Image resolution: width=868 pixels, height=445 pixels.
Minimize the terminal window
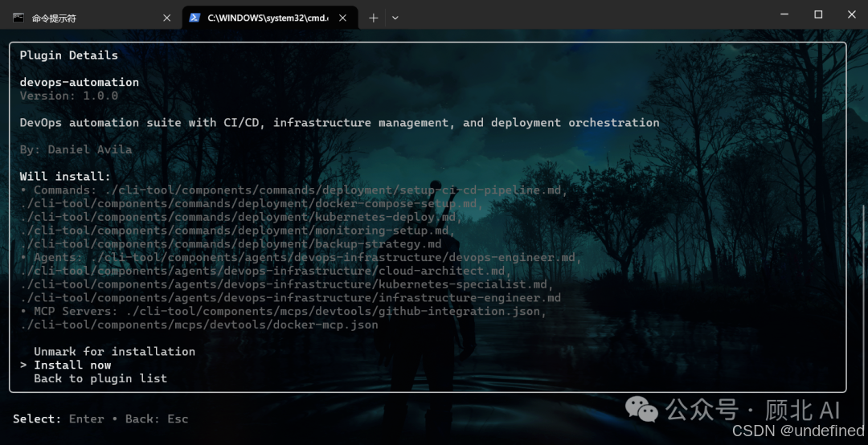[784, 14]
